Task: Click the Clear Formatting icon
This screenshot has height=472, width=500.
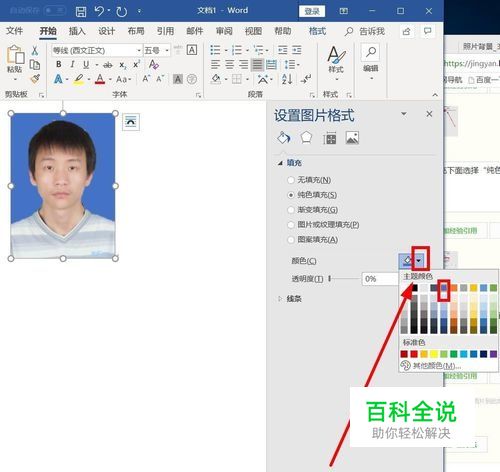Action: (x=153, y=64)
